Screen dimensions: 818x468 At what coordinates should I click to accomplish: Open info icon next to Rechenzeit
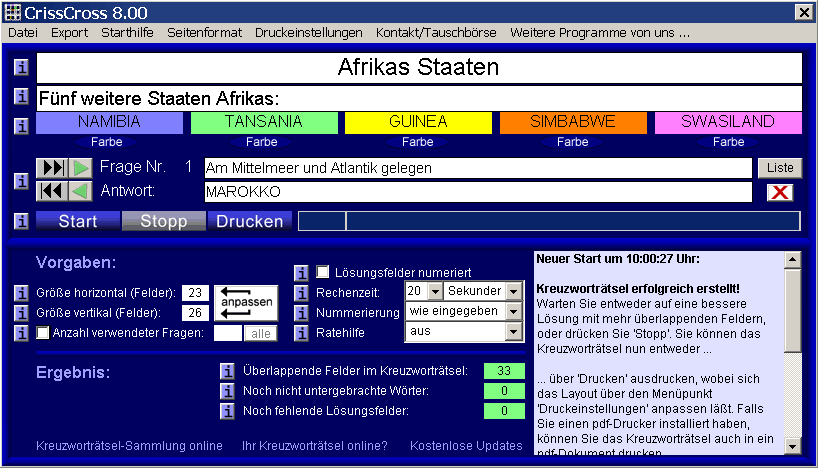tap(301, 291)
